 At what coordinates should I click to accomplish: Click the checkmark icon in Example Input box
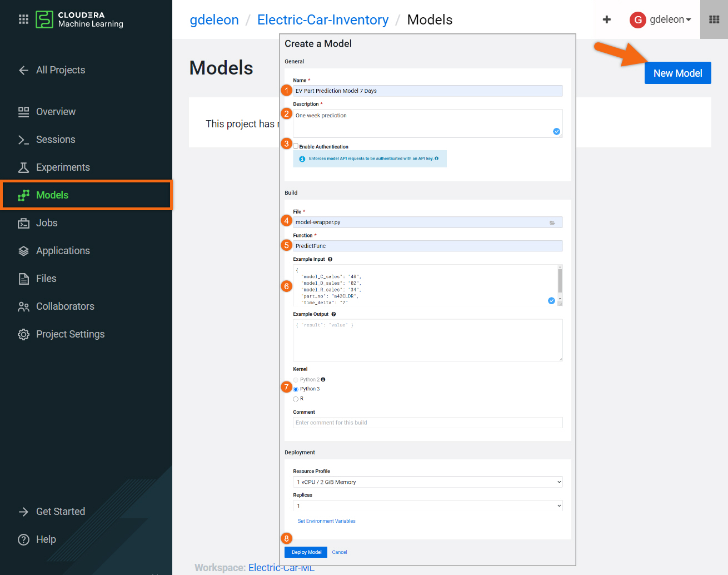tap(551, 300)
